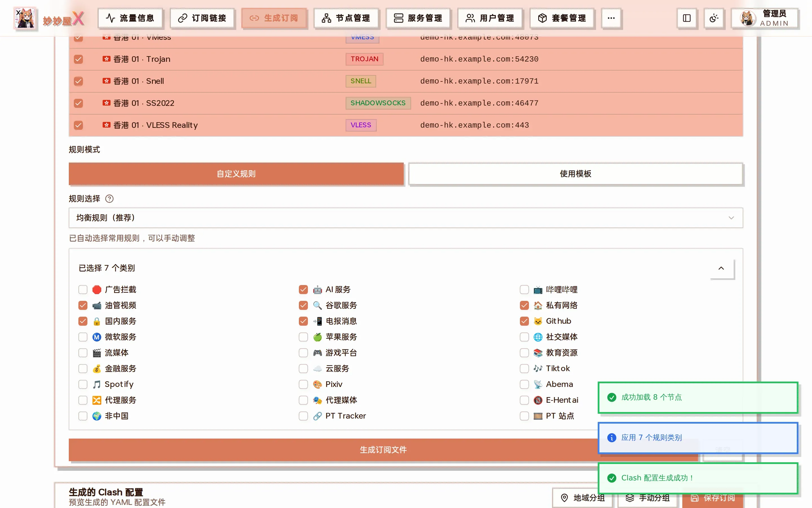Uncheck the 油管视频 checkbox

pyautogui.click(x=83, y=305)
